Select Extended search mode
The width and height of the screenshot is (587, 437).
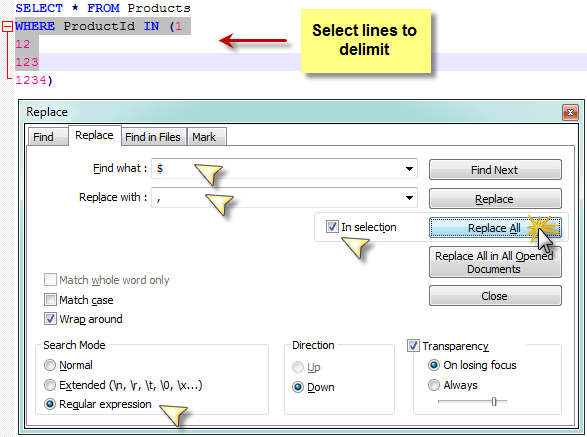(50, 385)
